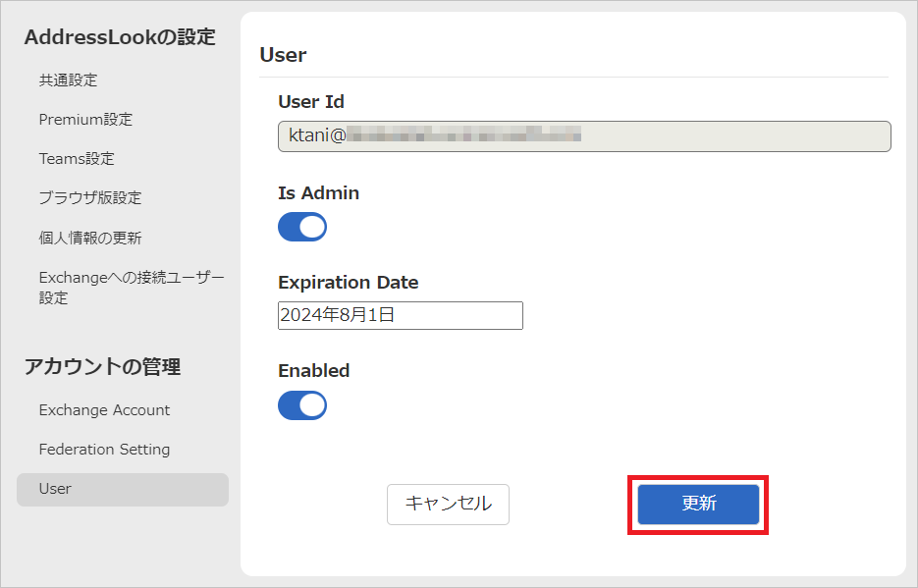Viewport: 918px width, 588px height.
Task: Disable the Enabled switch
Action: click(302, 405)
